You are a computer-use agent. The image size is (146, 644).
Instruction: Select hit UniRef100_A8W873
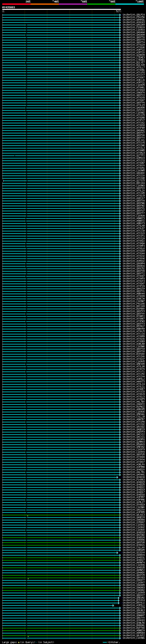click(x=133, y=218)
